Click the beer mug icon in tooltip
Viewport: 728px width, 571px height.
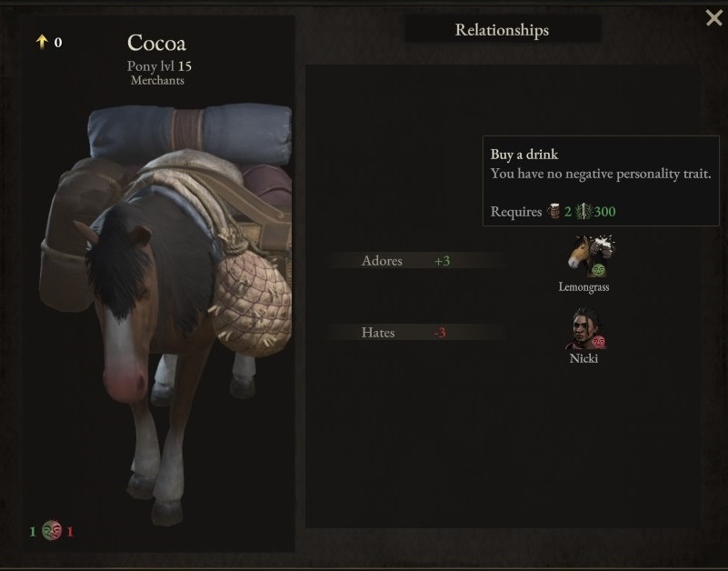click(553, 211)
